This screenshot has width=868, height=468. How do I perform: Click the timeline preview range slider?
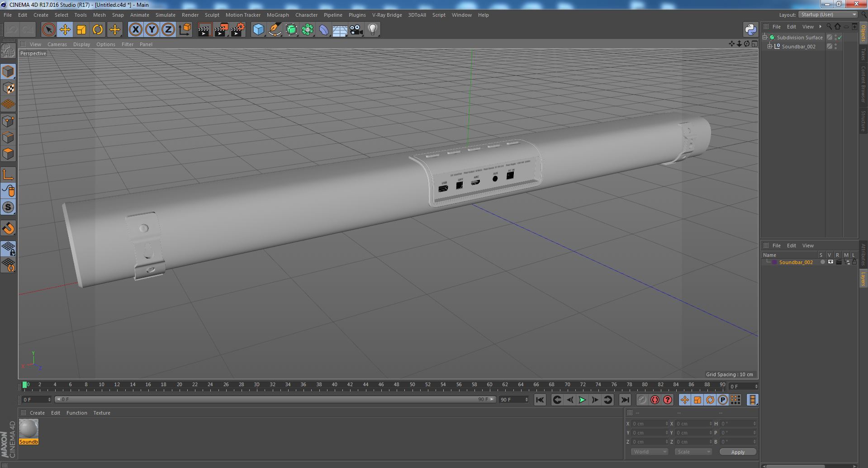click(x=275, y=400)
